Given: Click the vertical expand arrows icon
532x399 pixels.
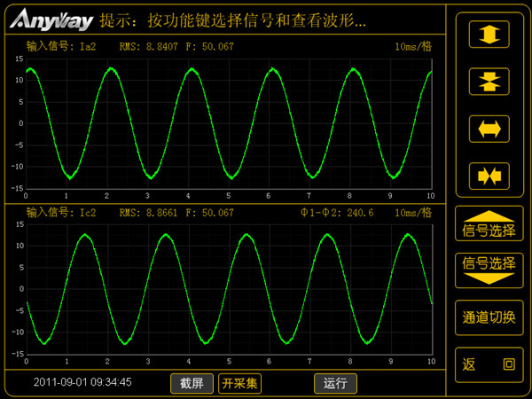Looking at the screenshot, I should tap(489, 35).
